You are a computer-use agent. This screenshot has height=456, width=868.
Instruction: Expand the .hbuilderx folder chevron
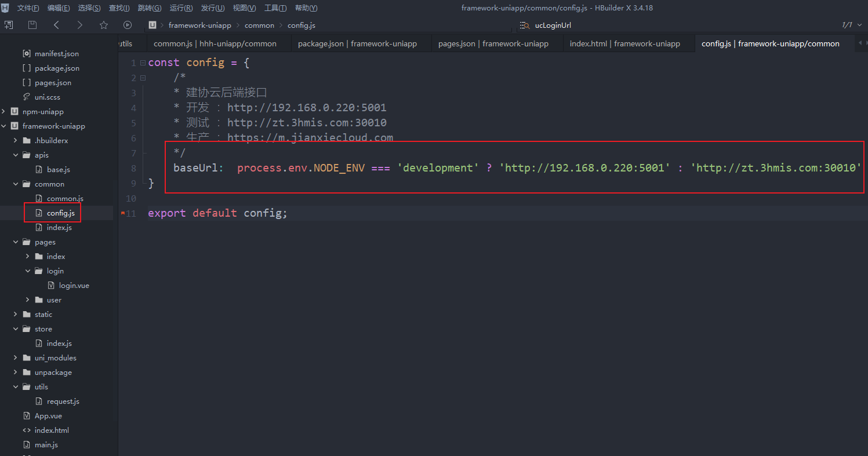click(15, 140)
